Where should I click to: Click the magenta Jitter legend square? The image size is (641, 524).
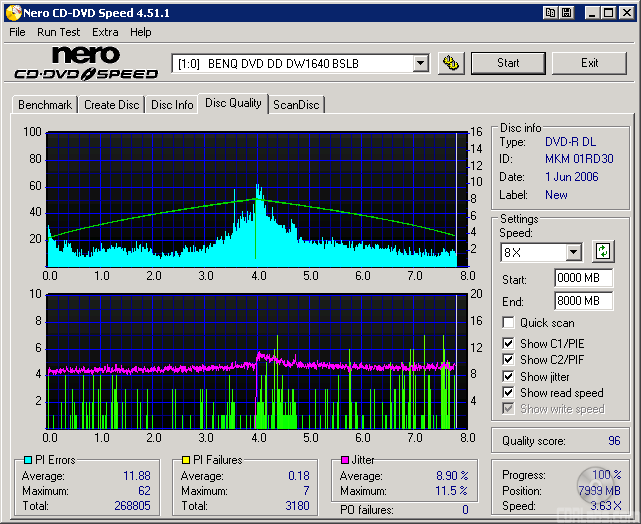pos(345,460)
